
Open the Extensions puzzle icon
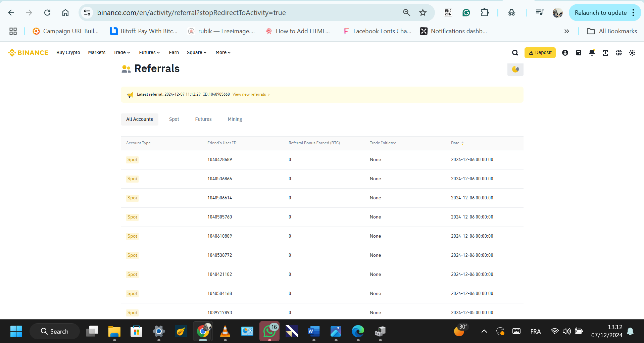coord(485,13)
